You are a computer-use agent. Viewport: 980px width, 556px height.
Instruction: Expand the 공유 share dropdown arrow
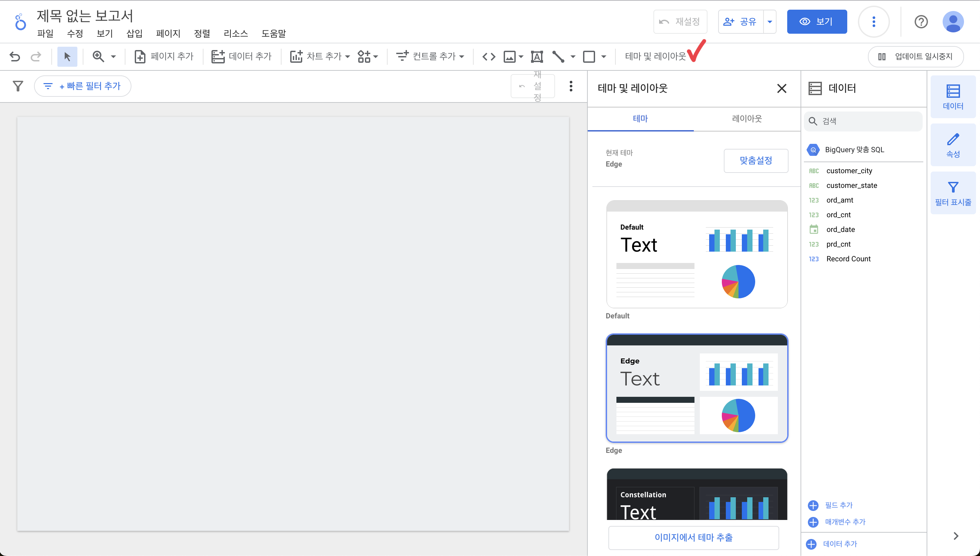tap(770, 22)
